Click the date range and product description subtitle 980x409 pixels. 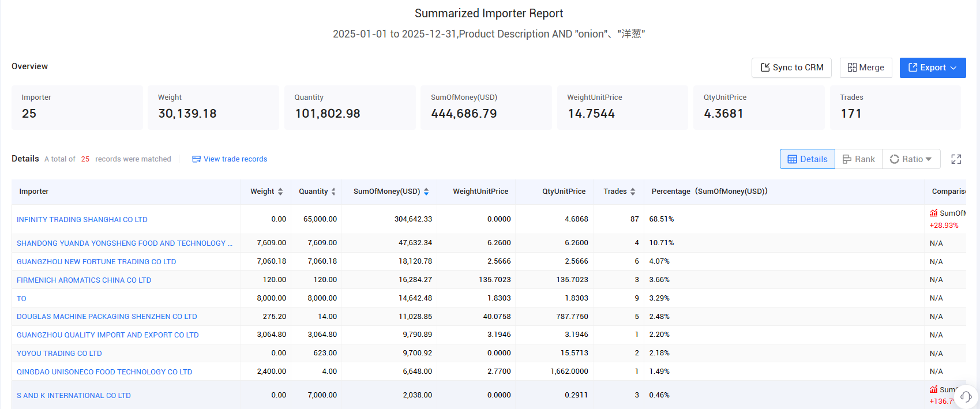pyautogui.click(x=489, y=34)
